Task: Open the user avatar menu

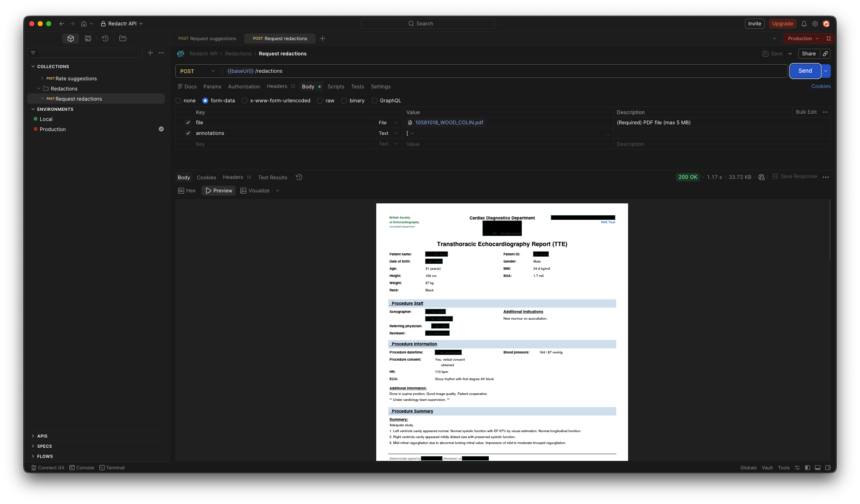Action: 826,24
